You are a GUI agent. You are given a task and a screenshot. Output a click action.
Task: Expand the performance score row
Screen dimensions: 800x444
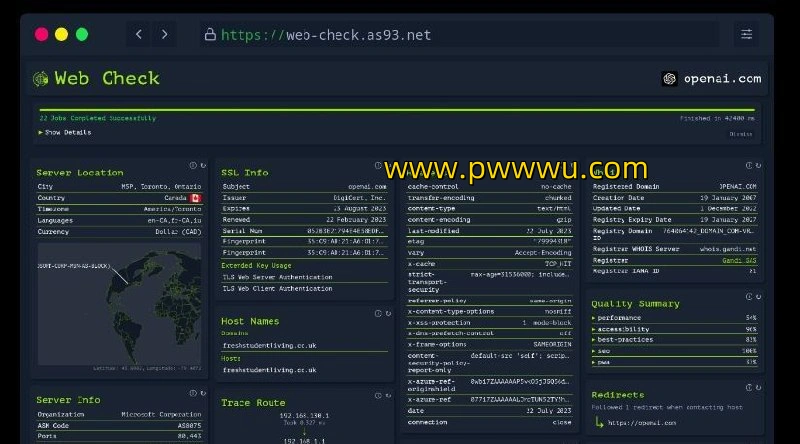(674, 317)
